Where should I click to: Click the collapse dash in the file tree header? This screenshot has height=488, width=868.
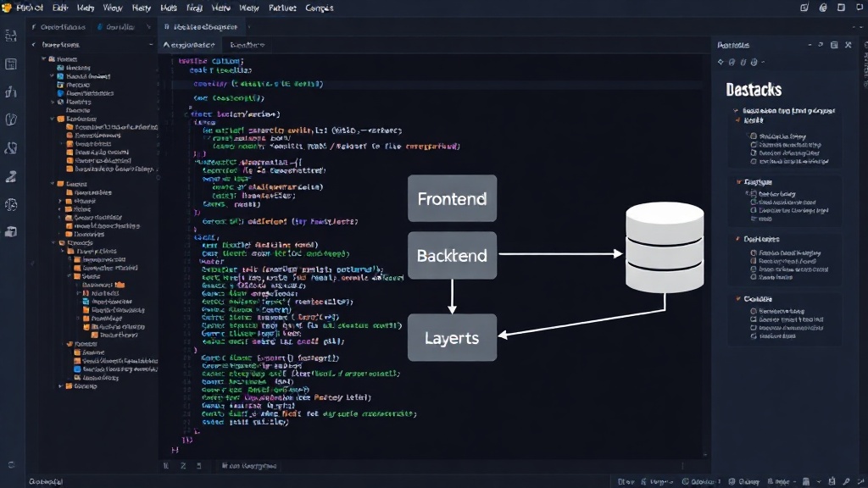[x=151, y=45]
